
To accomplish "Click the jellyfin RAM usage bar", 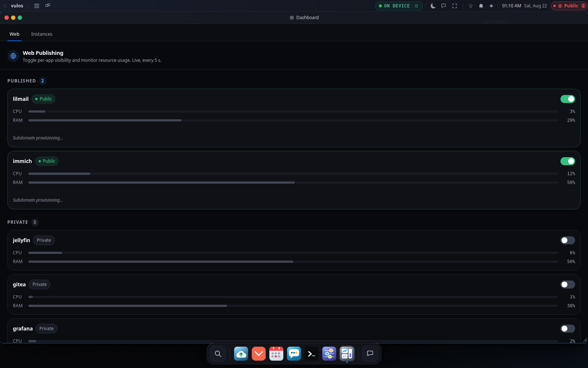I will tap(293, 262).
